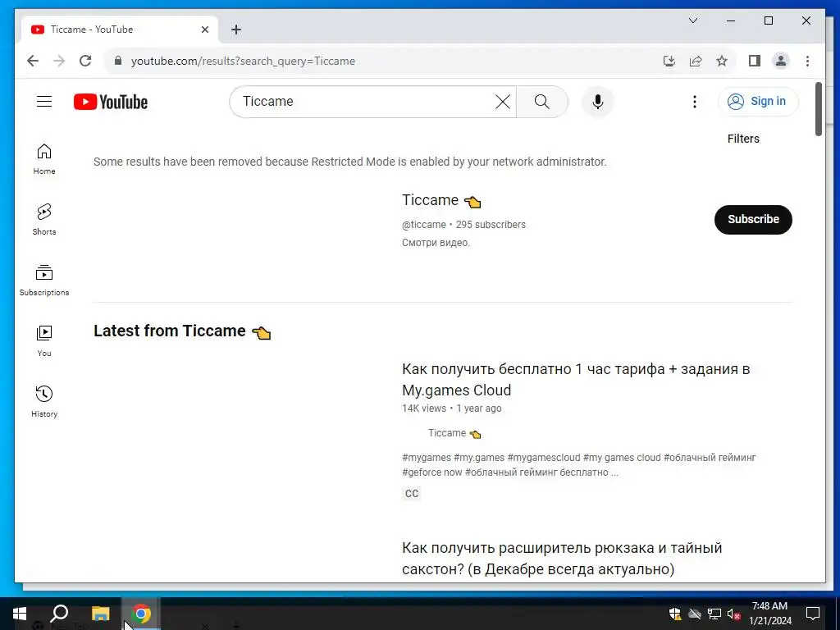Close the Ticcame - YouTube tab
Screen dimensions: 840x630
204,30
